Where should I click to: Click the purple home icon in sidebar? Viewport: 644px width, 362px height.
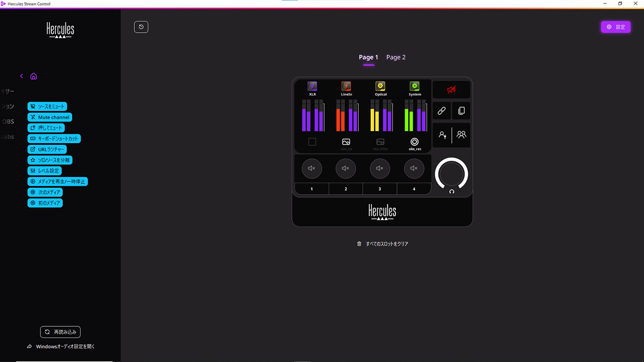(x=34, y=76)
